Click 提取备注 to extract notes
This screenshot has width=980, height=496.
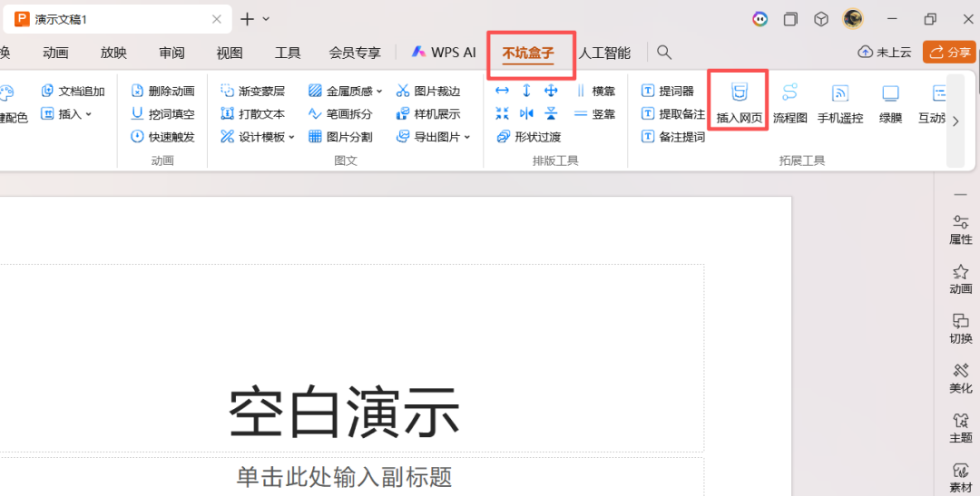(673, 114)
